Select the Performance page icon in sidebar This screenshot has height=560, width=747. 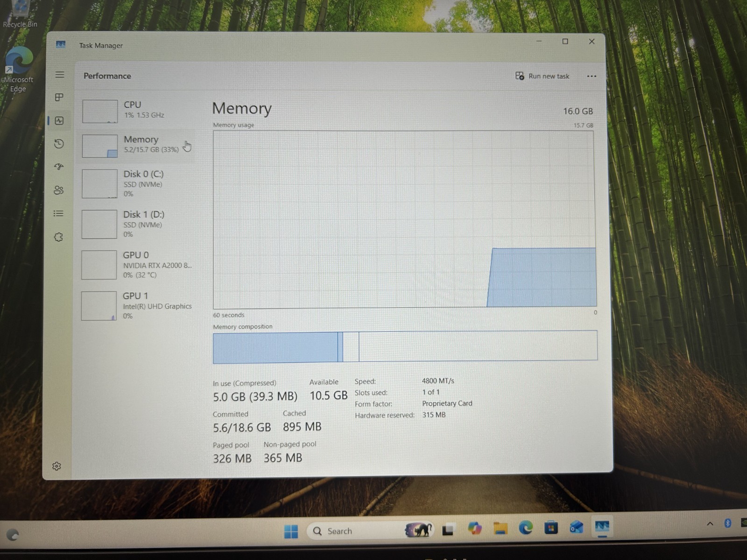tap(59, 120)
